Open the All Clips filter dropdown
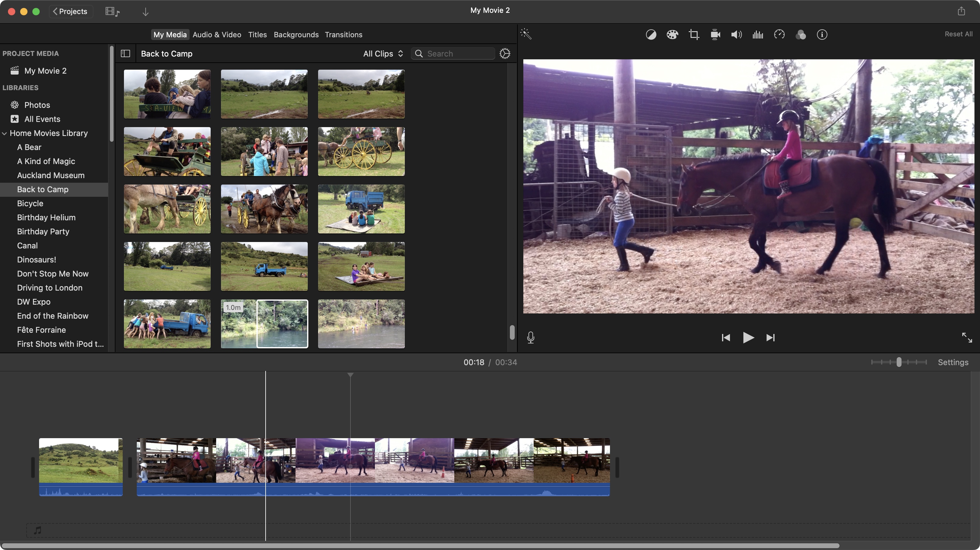The image size is (980, 550). (383, 54)
